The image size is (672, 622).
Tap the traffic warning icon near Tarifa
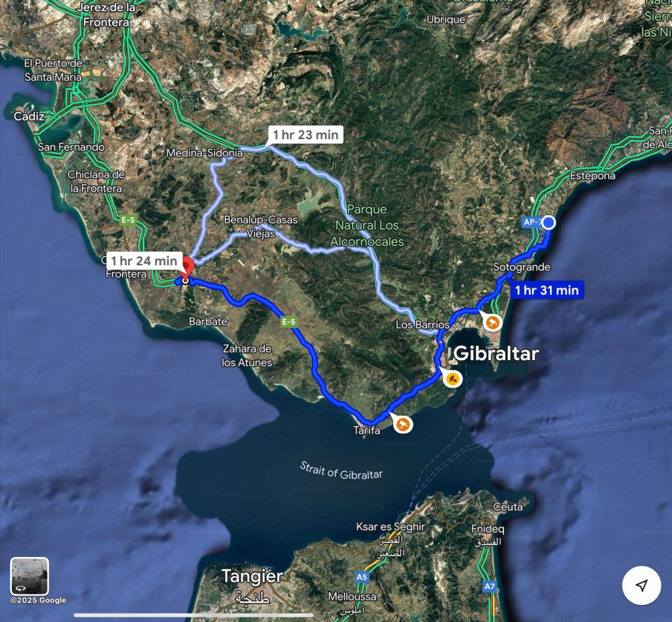(403, 425)
